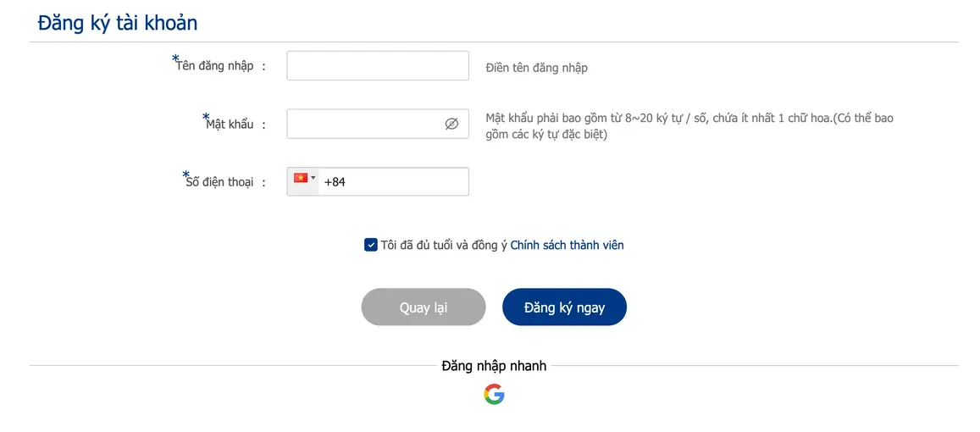Click the "Đăng ký ngay" button
Image resolution: width=980 pixels, height=432 pixels.
564,307
